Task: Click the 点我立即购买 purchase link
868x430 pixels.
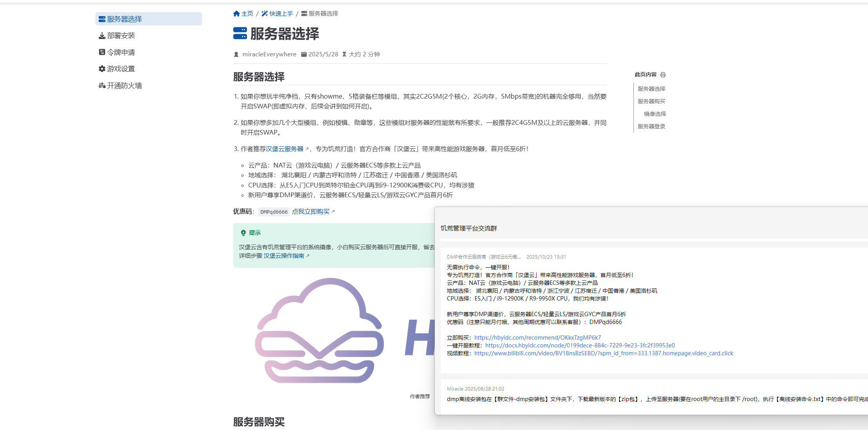Action: tap(312, 211)
